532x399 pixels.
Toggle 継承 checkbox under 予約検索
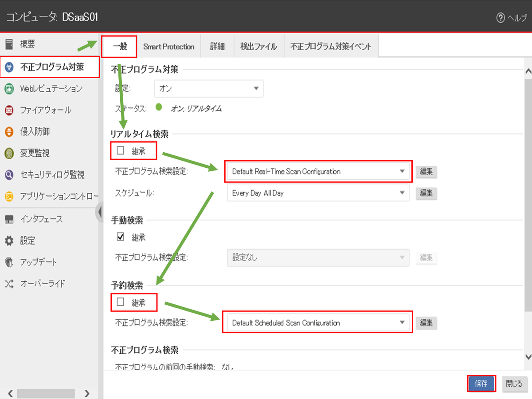pos(120,302)
